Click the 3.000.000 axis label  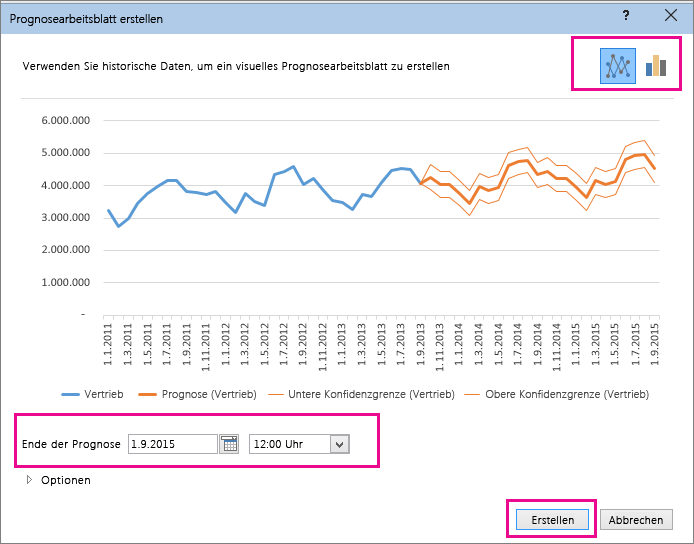(x=66, y=218)
